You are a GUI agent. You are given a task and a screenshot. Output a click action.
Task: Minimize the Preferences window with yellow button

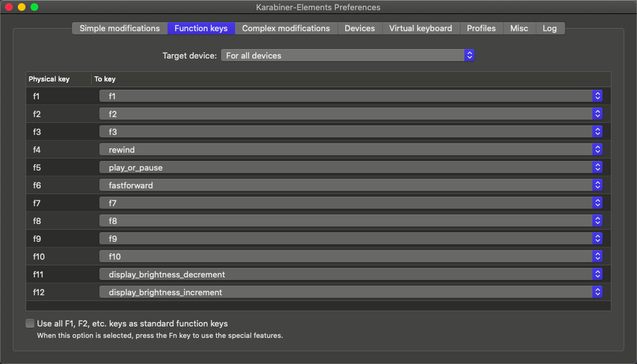click(x=22, y=7)
